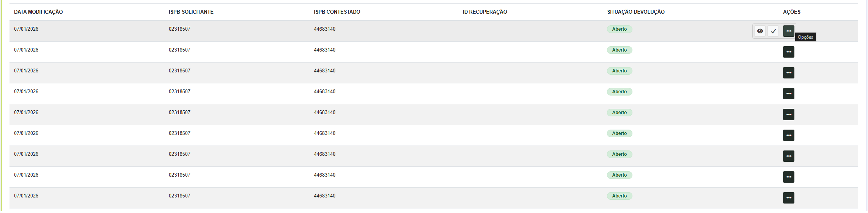
Task: Expand the actions menu in seventh row
Action: (788, 156)
